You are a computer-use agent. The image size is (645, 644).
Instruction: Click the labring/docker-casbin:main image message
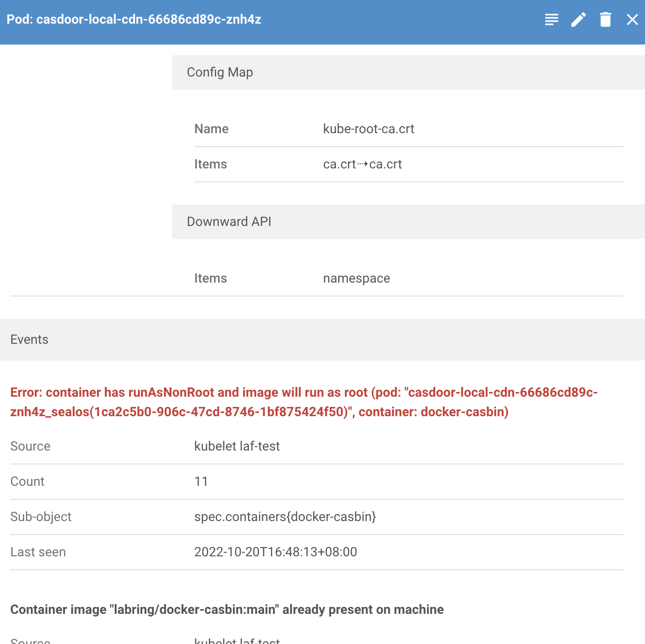pyautogui.click(x=227, y=609)
